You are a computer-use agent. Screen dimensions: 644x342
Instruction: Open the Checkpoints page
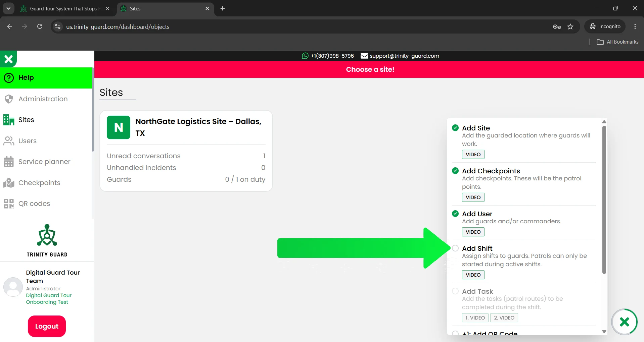pos(46,183)
